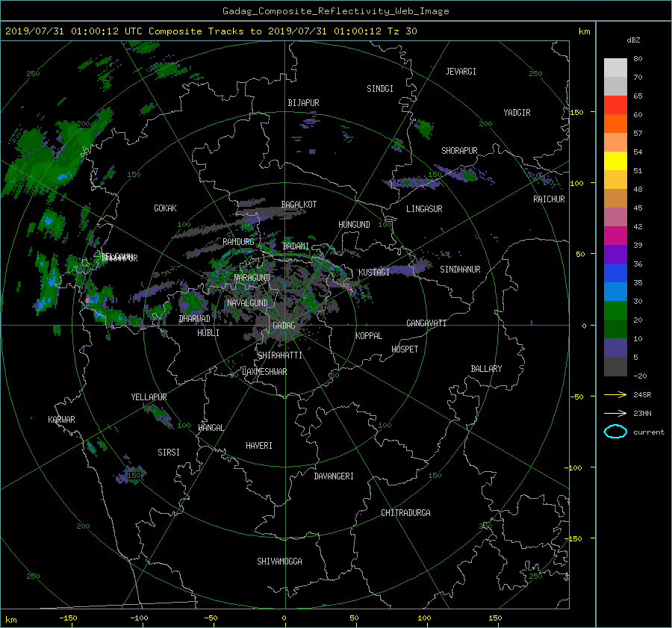This screenshot has height=628, width=672.
Task: Select the GANGAVATI map label
Action: click(x=426, y=323)
